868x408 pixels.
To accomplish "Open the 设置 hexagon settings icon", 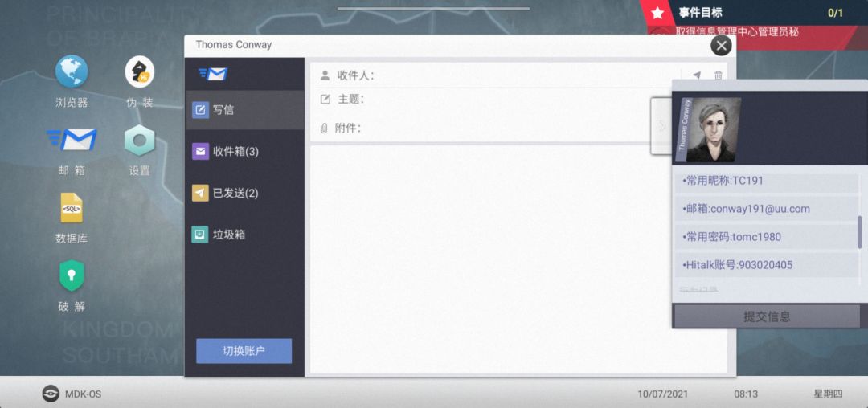I will click(140, 141).
